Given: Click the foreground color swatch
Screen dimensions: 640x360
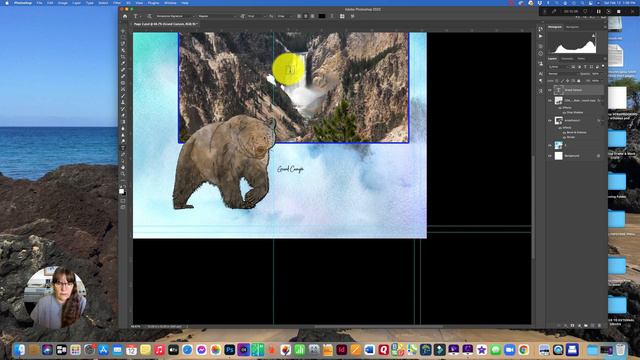Looking at the screenshot, I should [x=121, y=191].
